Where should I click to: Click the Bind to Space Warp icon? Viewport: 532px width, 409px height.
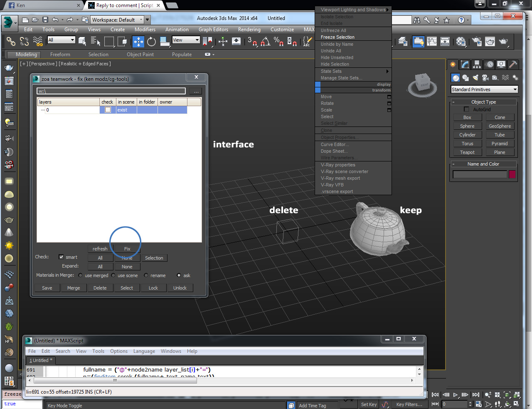[x=38, y=41]
